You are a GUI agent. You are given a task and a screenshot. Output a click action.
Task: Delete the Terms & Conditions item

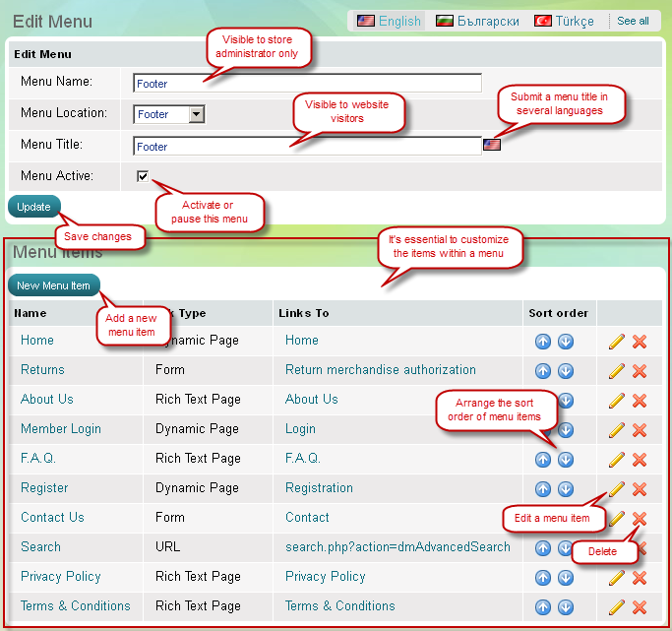640,607
